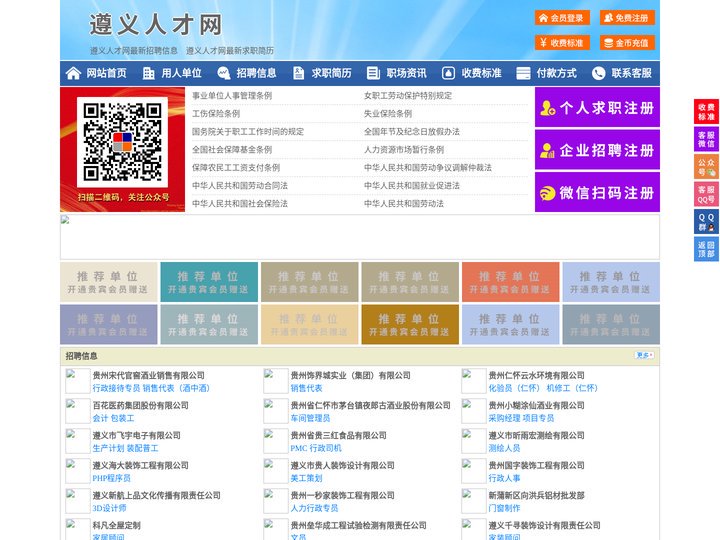Click 百花医药集团股份有限公司 company name

(x=141, y=405)
